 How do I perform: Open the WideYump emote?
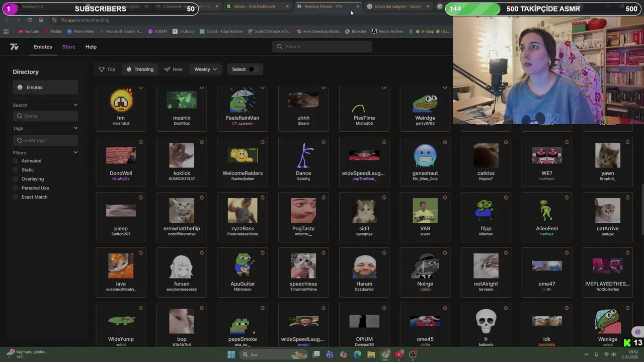click(121, 326)
